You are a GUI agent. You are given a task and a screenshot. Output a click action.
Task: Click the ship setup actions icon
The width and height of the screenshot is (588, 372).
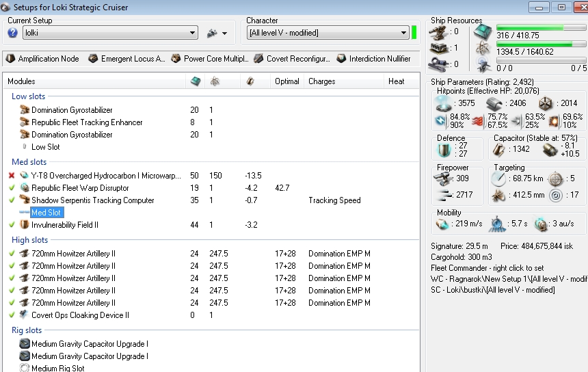click(x=212, y=34)
